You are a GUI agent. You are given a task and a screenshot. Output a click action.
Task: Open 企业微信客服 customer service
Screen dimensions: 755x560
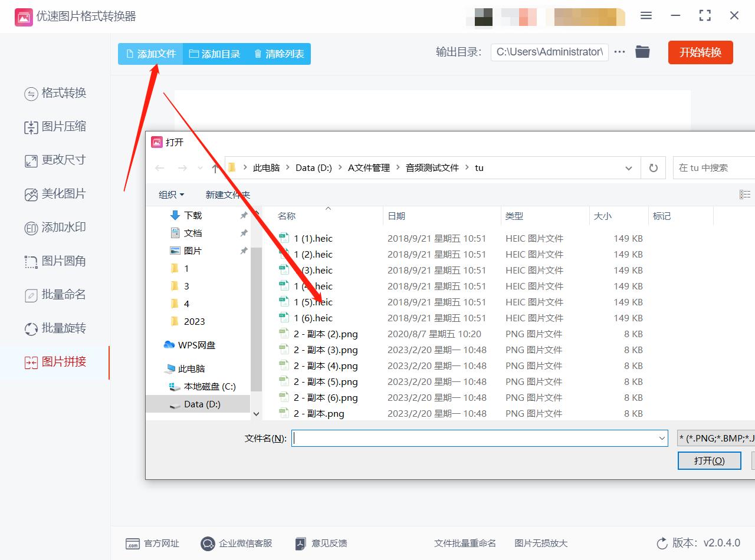[x=237, y=543]
